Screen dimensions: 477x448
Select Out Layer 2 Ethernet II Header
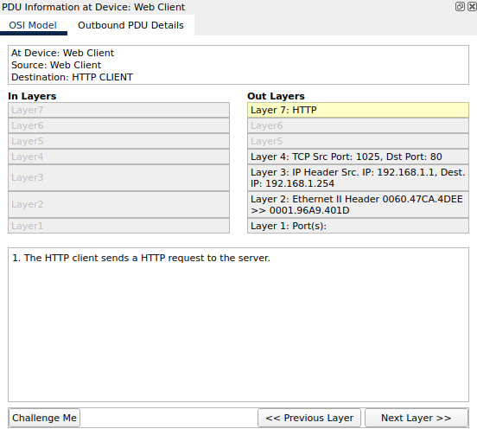(x=358, y=205)
